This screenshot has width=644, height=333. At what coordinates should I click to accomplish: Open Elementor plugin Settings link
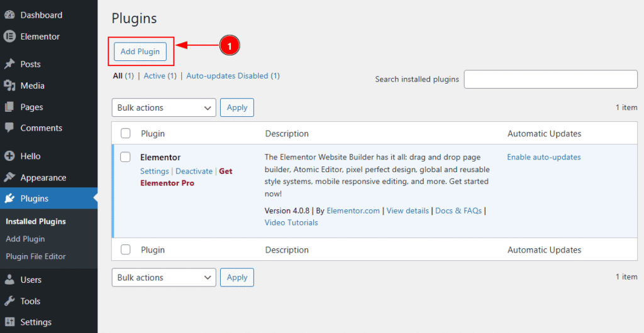click(155, 171)
